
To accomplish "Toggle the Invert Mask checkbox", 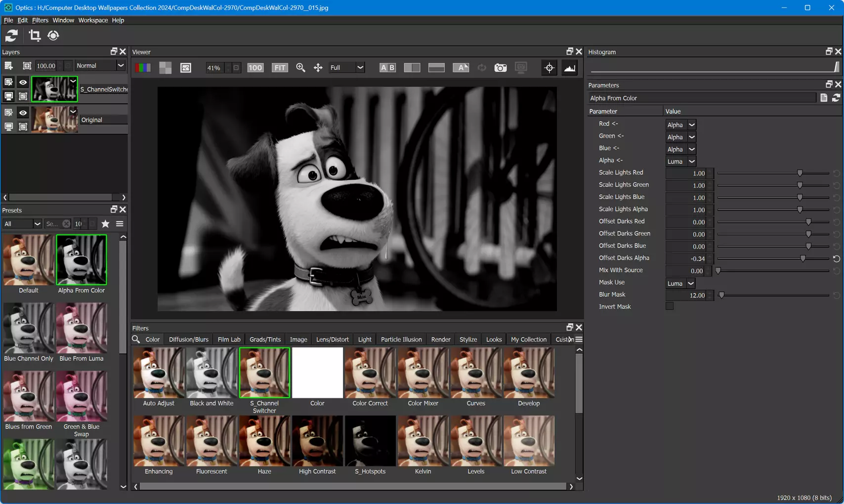I will click(670, 306).
